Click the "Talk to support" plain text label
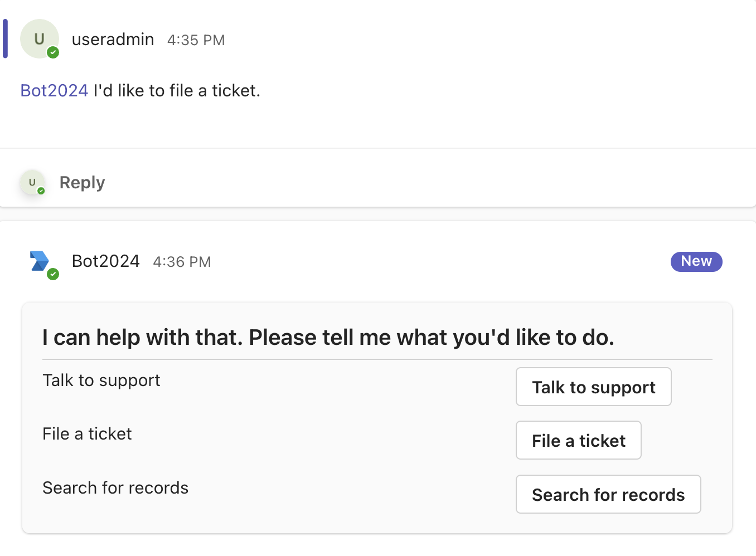The height and width of the screenshot is (556, 756). coord(101,380)
